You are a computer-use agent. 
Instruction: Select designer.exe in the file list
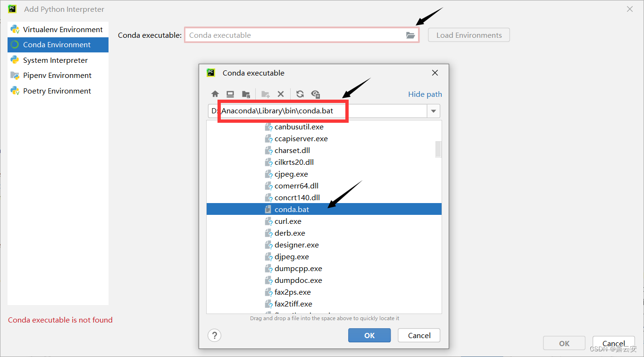tap(324, 245)
